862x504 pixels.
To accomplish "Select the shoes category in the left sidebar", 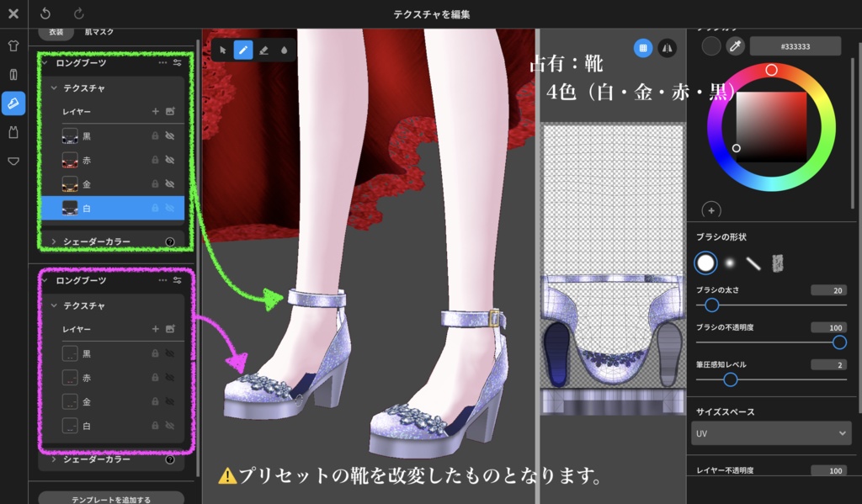I will pyautogui.click(x=12, y=103).
